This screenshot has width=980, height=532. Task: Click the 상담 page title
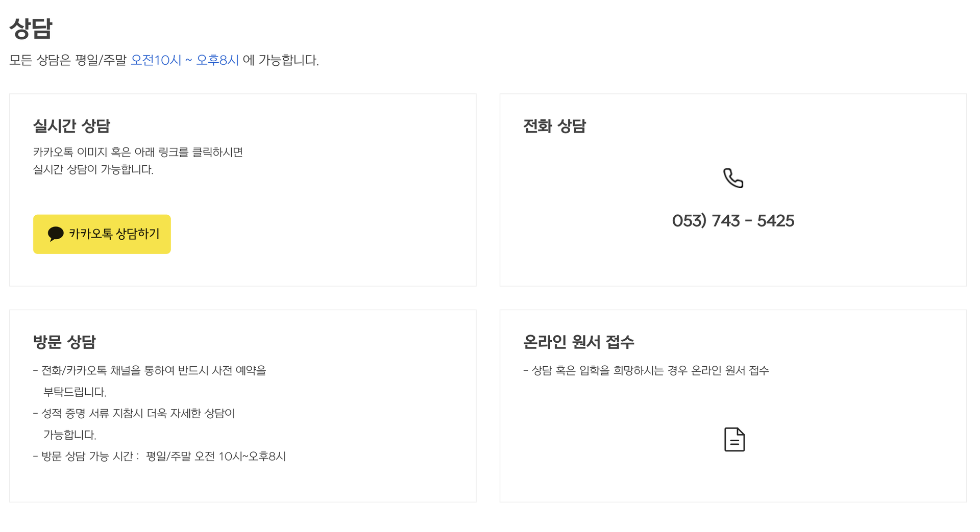click(31, 29)
